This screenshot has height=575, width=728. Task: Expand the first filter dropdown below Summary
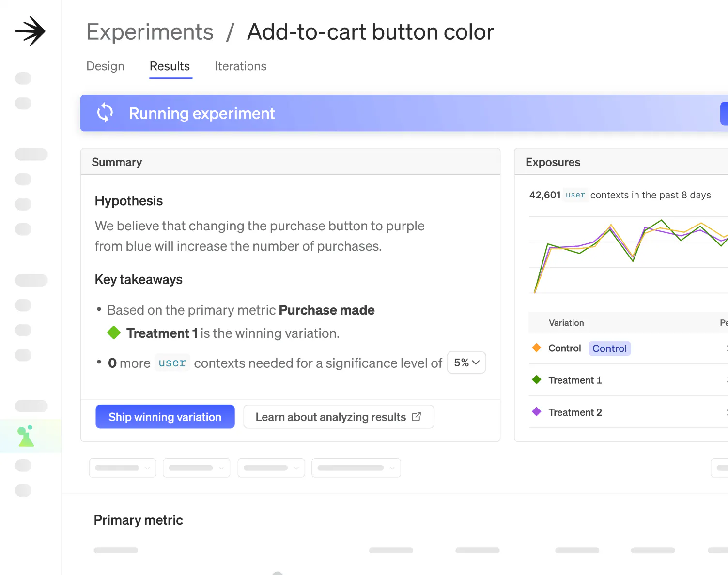[123, 468]
